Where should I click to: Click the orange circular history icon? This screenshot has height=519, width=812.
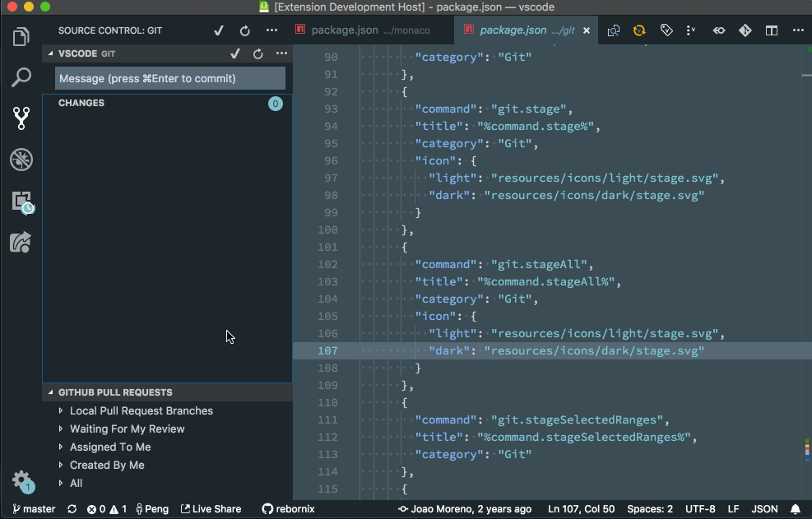click(x=639, y=30)
